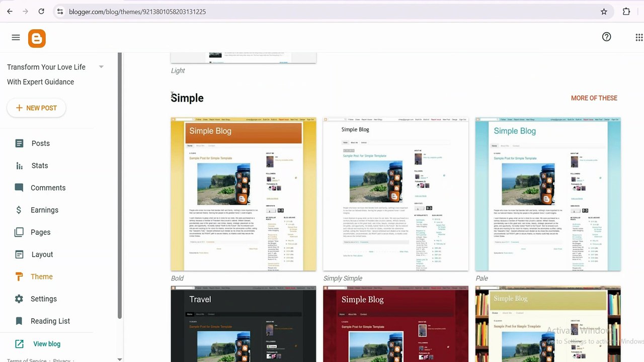Viewport: 644px width, 362px height.
Task: Click the 'Bold' theme caption
Action: 177,278
